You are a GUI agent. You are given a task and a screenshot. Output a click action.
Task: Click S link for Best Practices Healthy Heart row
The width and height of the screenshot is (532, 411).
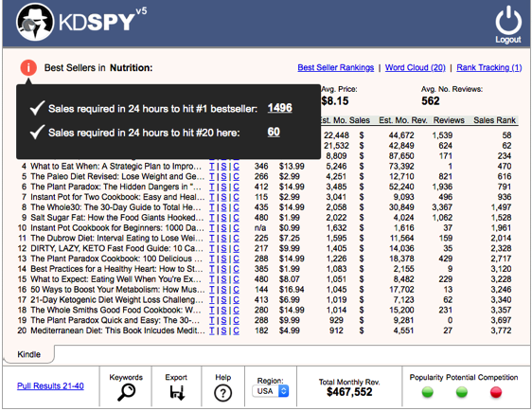pyautogui.click(x=223, y=269)
